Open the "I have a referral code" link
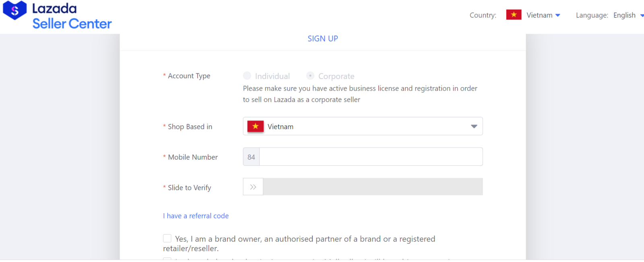This screenshot has height=262, width=644. (x=196, y=216)
